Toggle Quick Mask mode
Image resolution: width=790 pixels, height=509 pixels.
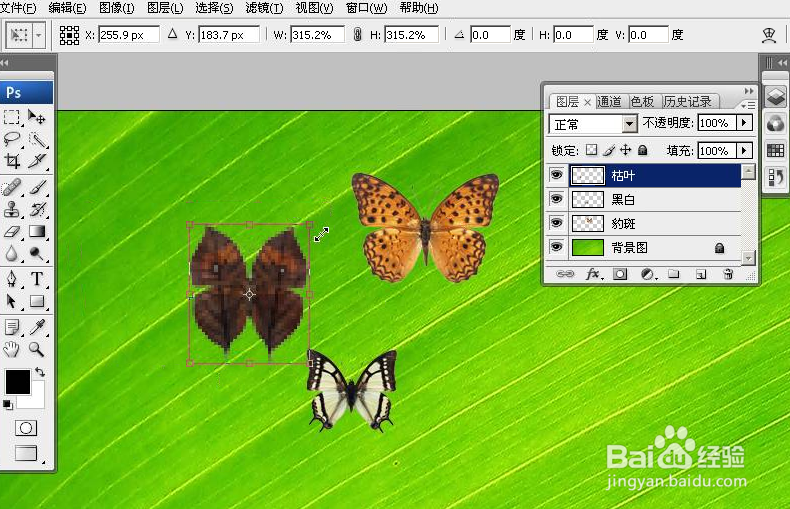point(26,428)
